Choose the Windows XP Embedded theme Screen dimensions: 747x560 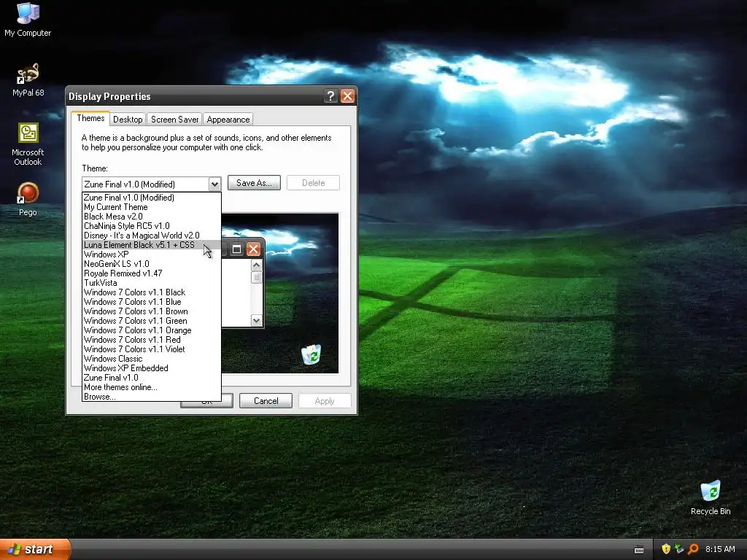152,368
